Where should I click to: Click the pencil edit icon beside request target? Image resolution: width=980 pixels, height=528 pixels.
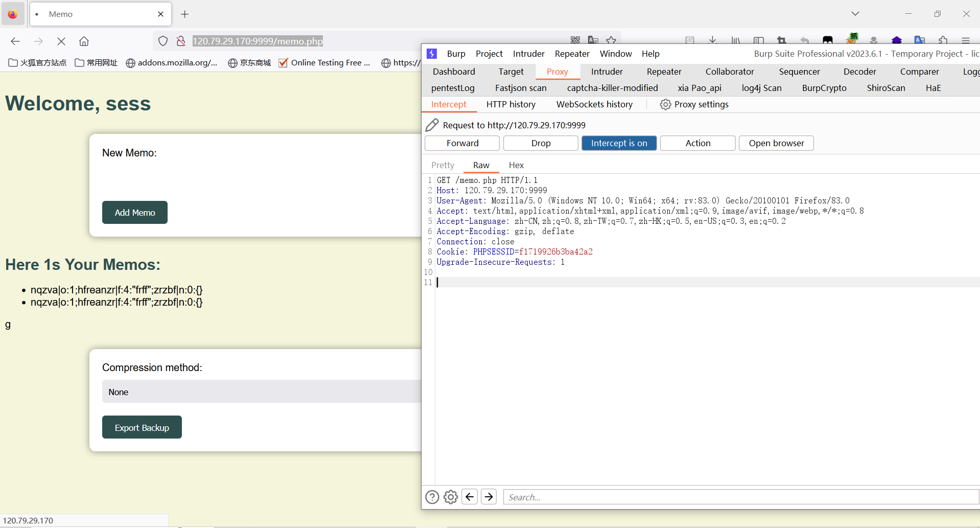pos(432,125)
